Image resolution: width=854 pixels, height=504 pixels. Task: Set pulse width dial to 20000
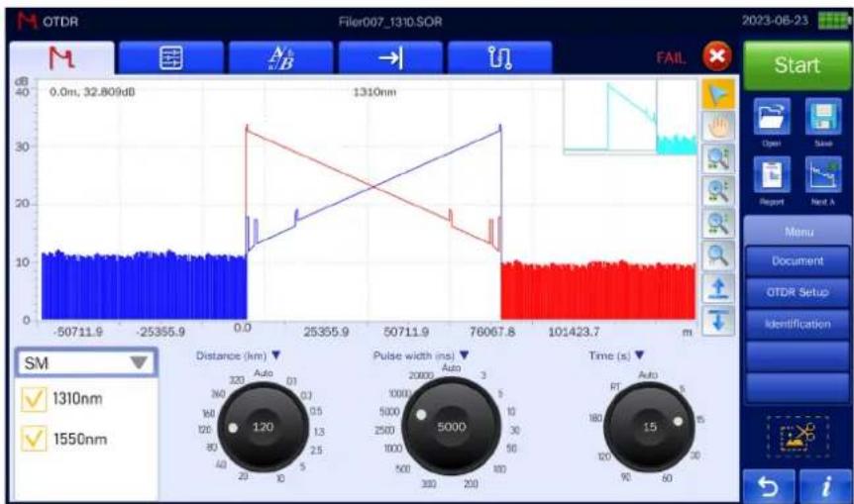(421, 375)
